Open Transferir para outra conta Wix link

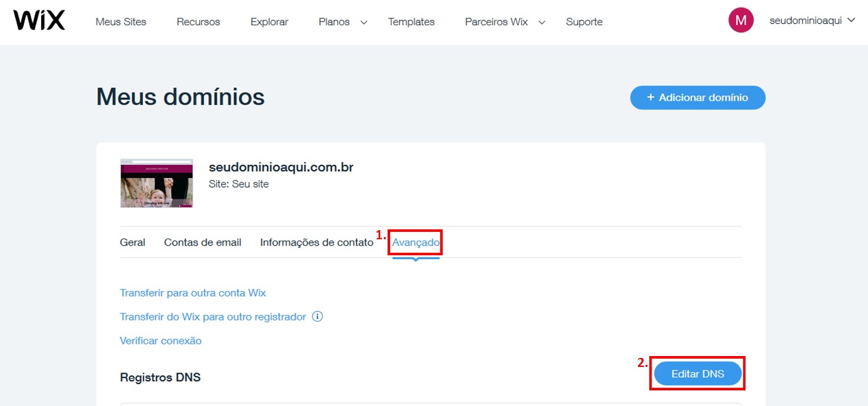[x=193, y=293]
